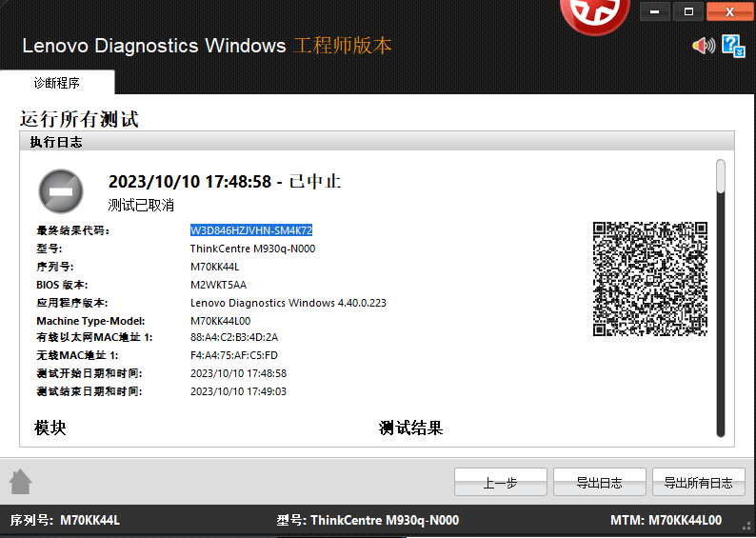Click the BIOS version M2WKT5AA
This screenshot has height=538, width=756.
coord(218,285)
